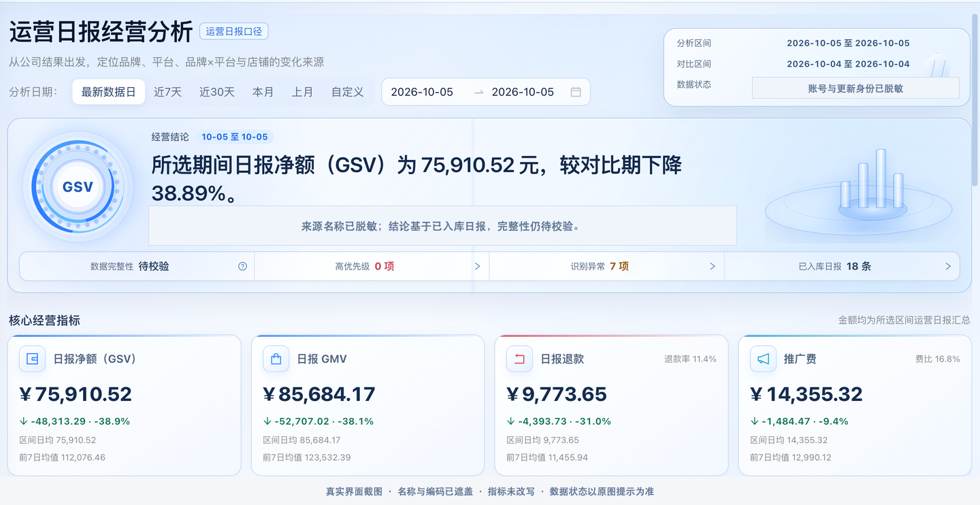980x505 pixels.
Task: Expand the 高优先级 0 项 chevron
Action: click(477, 266)
